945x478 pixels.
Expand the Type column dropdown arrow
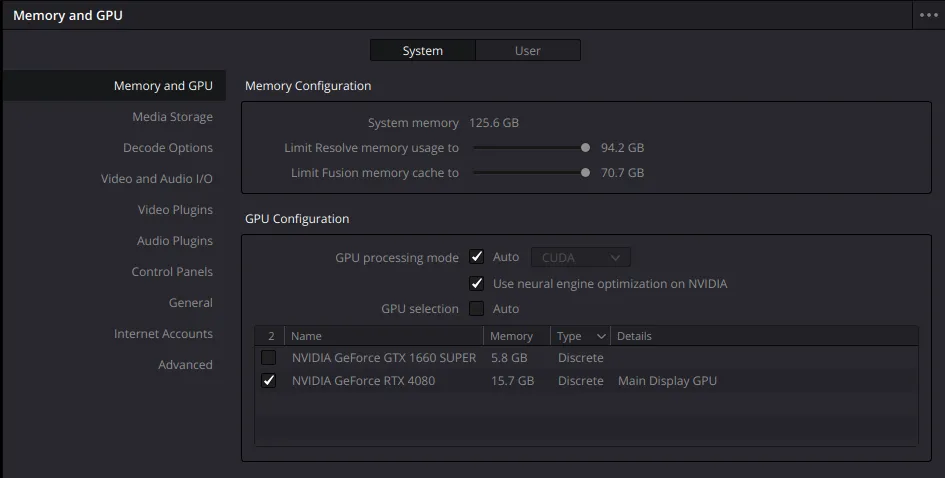pos(601,336)
